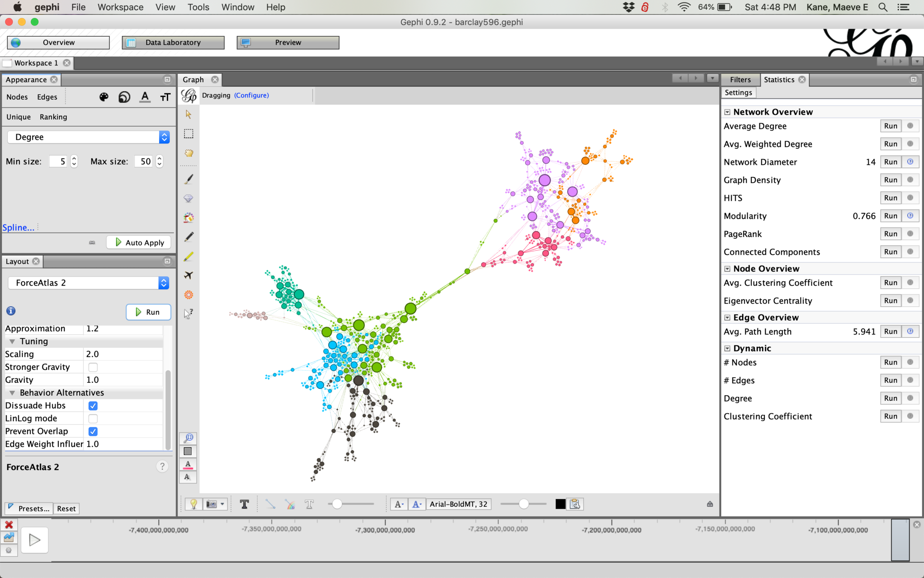Click the black label color swatch

[560, 504]
